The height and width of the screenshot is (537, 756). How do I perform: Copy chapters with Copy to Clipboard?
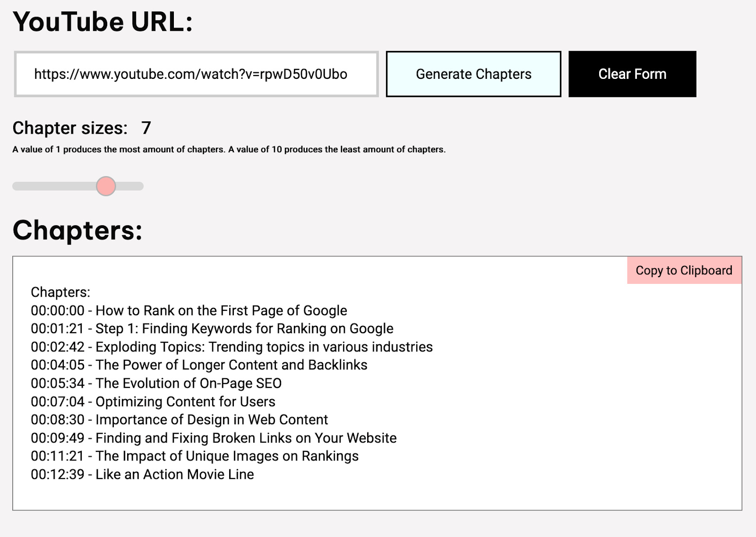(x=684, y=270)
